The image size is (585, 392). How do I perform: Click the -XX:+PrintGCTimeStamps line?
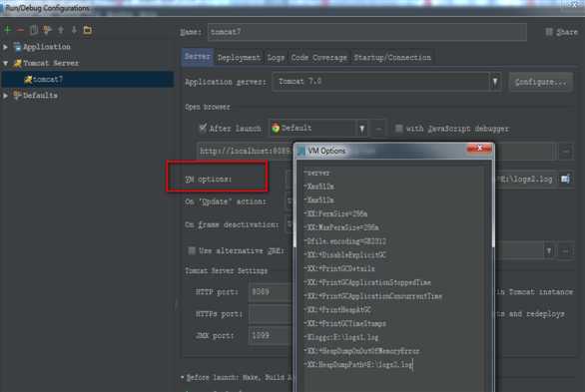click(x=345, y=323)
